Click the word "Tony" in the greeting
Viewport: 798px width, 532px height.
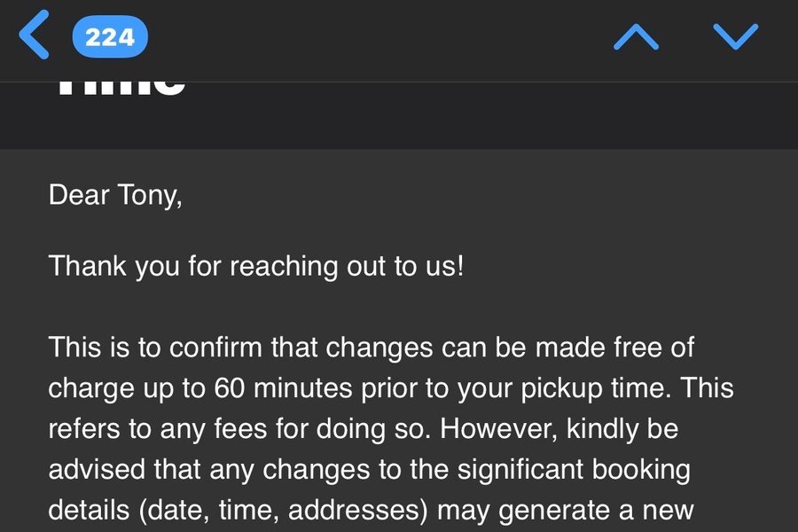[x=149, y=195]
